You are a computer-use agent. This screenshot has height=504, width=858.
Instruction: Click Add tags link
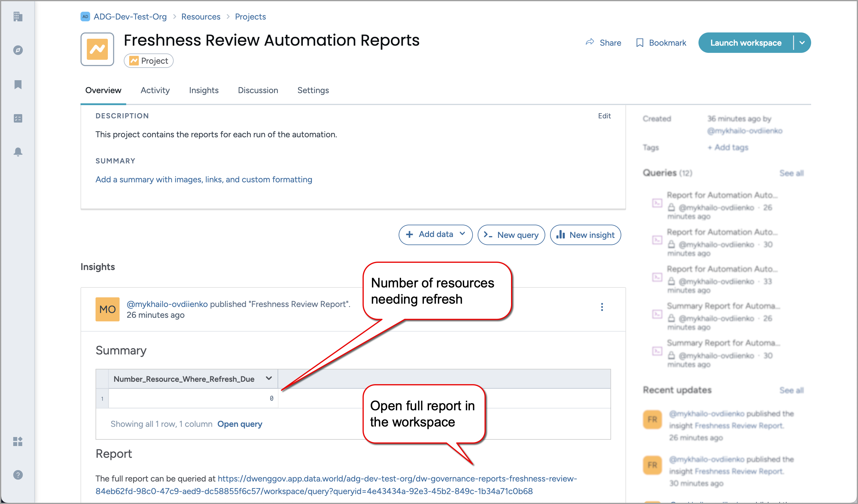[728, 147]
